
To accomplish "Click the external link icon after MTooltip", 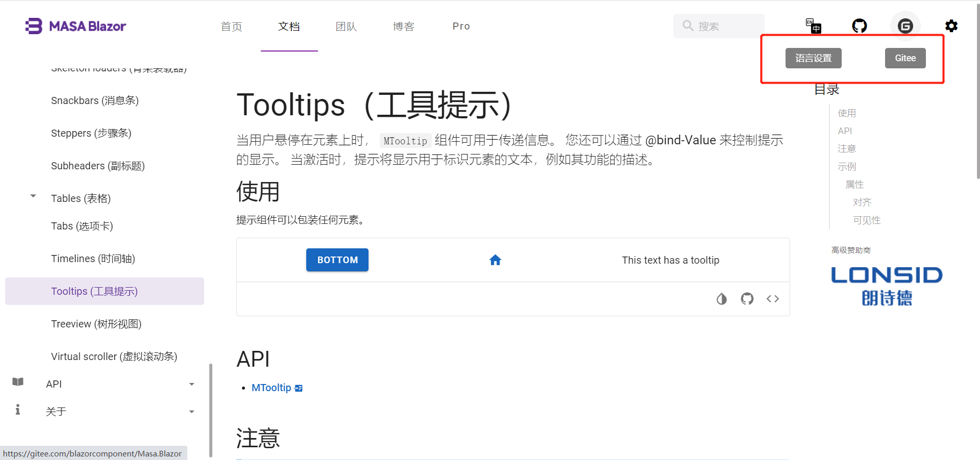I will tap(299, 389).
